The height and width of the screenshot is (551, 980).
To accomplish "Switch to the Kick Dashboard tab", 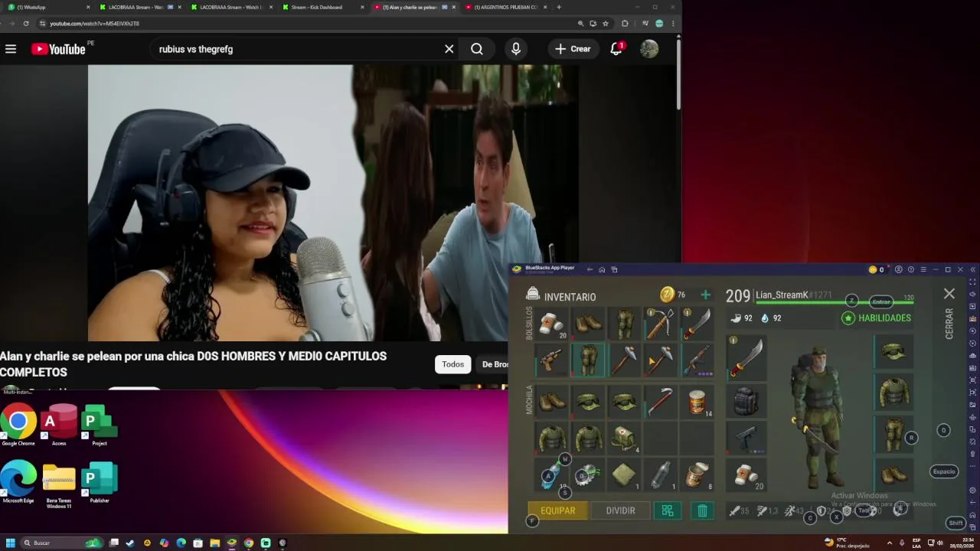I will (322, 7).
